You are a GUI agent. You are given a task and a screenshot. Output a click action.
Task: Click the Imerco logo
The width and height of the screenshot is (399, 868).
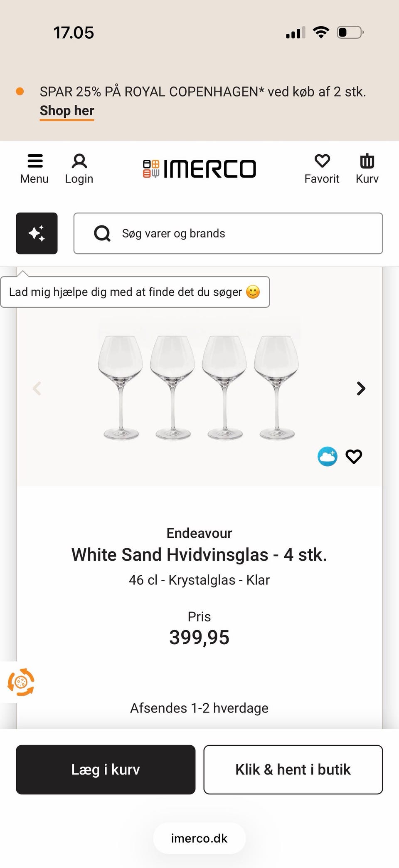(x=199, y=168)
